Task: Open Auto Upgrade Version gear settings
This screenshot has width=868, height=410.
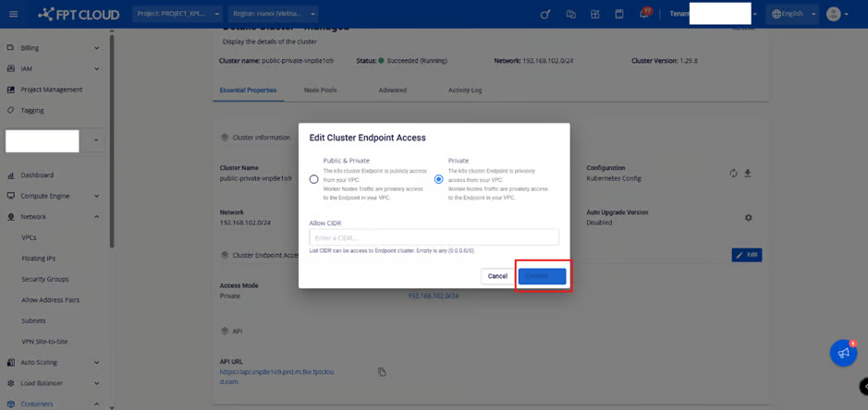Action: (x=748, y=218)
